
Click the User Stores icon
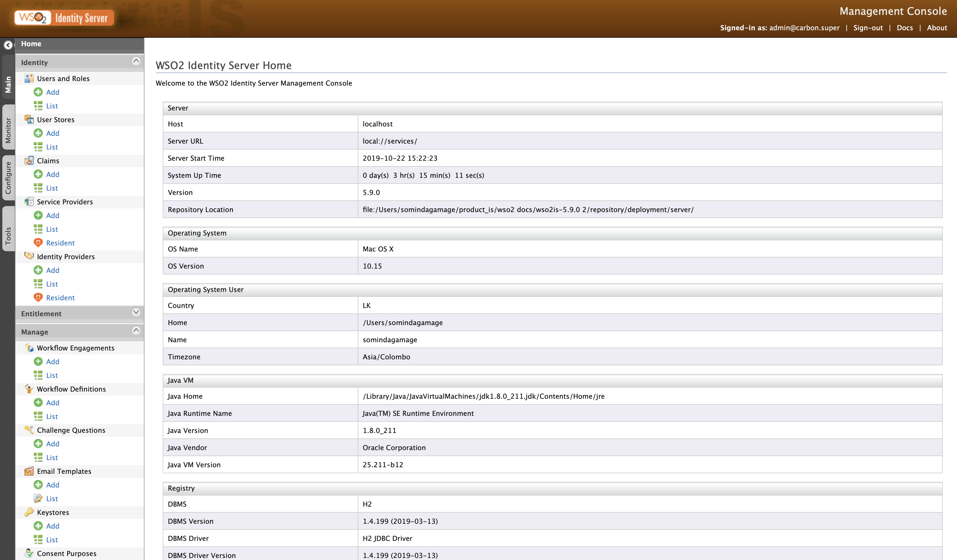coord(28,119)
